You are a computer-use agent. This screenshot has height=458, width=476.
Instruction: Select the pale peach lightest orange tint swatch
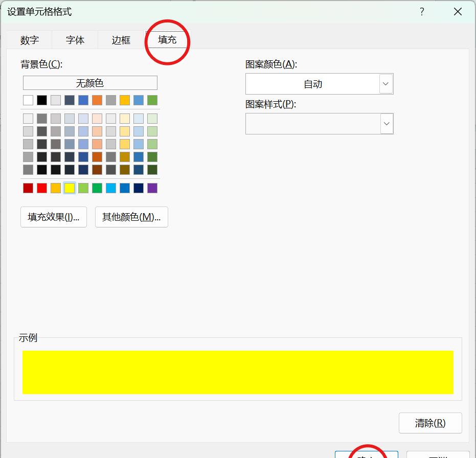click(97, 119)
